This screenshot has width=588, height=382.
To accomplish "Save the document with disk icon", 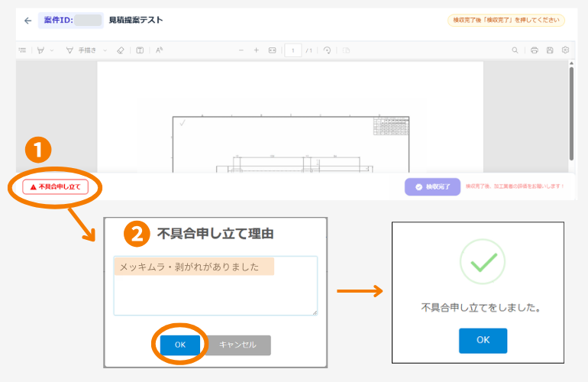I will pos(550,50).
